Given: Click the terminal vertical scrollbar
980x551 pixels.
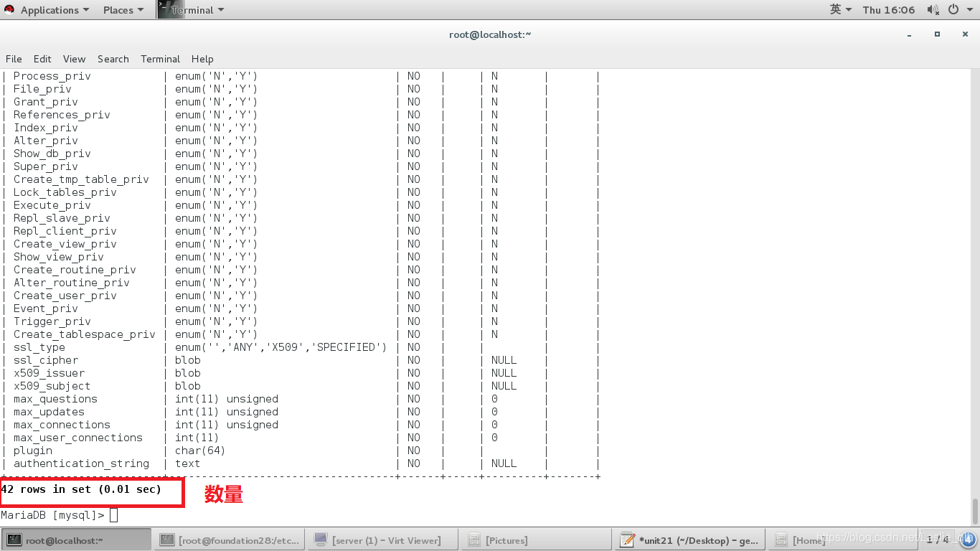Looking at the screenshot, I should (975, 512).
